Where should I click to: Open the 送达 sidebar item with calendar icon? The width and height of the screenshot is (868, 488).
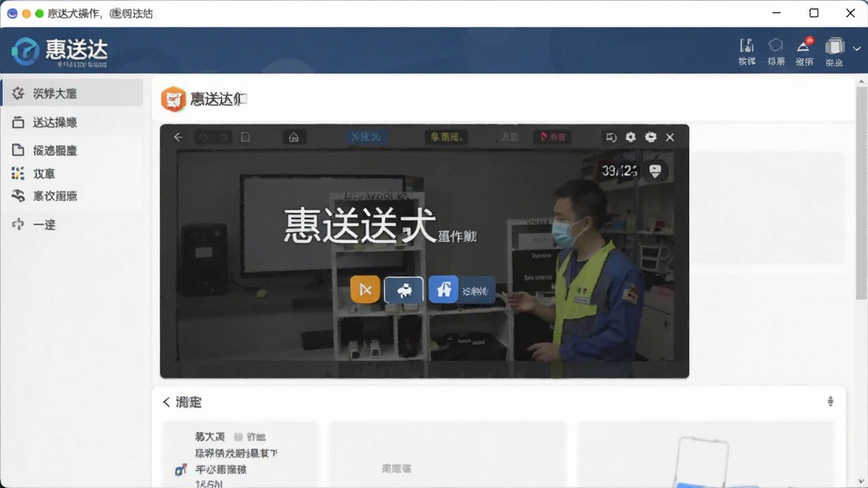(73, 122)
